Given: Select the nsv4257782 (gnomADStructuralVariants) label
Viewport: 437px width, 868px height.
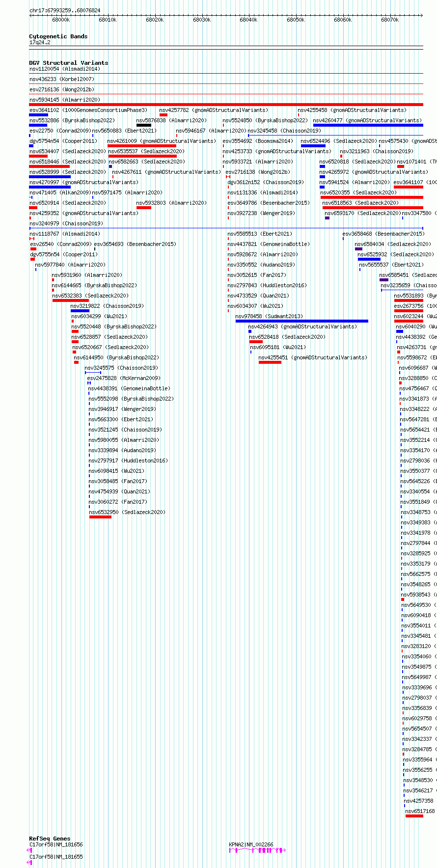Looking at the screenshot, I should click(x=214, y=110).
